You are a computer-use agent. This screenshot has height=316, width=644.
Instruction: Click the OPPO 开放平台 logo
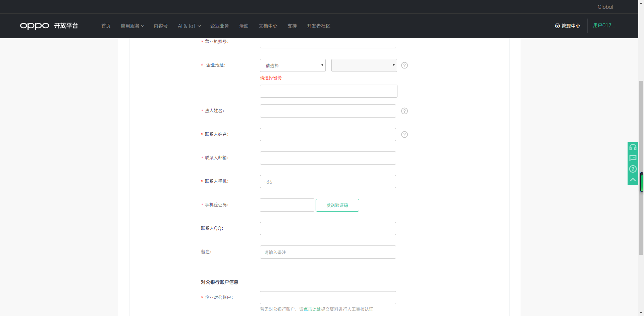tap(49, 26)
